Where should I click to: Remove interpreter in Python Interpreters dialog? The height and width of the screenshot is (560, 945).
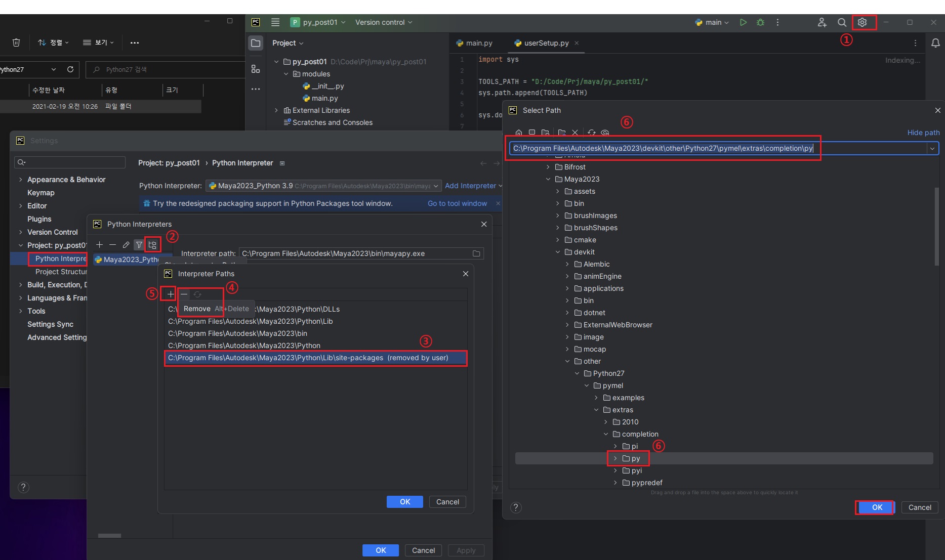(x=112, y=245)
